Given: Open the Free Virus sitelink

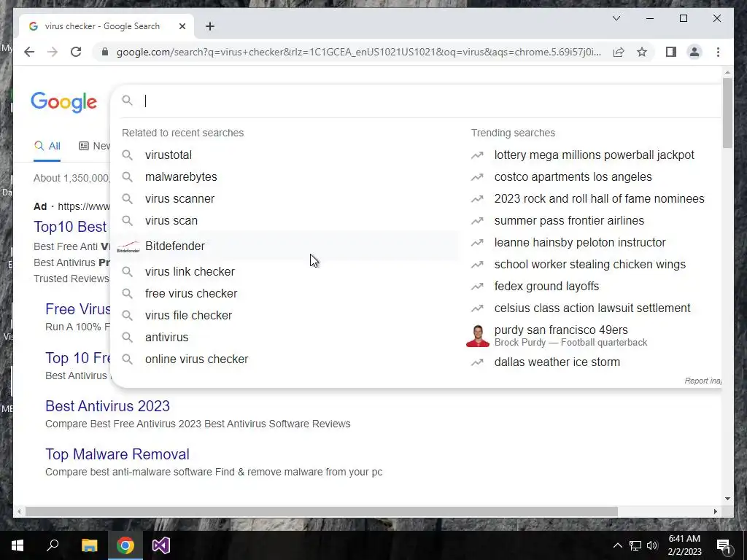Looking at the screenshot, I should (x=78, y=309).
